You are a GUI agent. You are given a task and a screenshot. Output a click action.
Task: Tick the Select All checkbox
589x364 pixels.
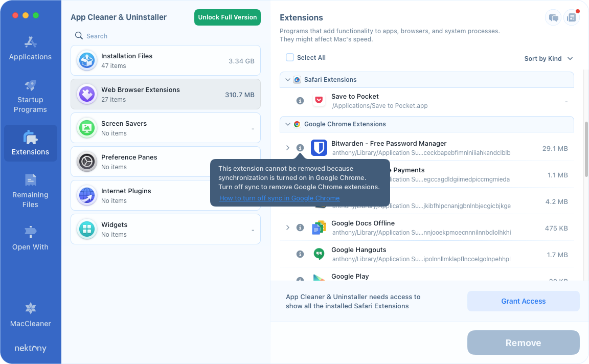(289, 57)
